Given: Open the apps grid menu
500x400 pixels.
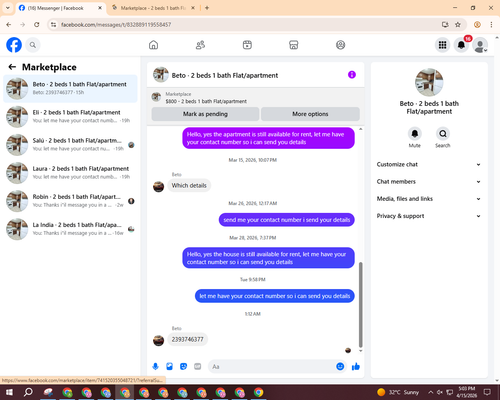Looking at the screenshot, I should tap(442, 45).
